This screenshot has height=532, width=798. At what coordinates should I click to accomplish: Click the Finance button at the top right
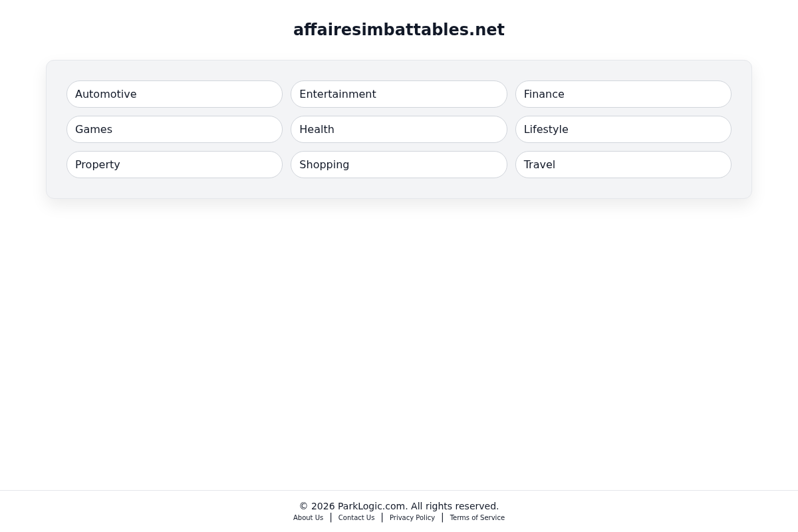623,94
